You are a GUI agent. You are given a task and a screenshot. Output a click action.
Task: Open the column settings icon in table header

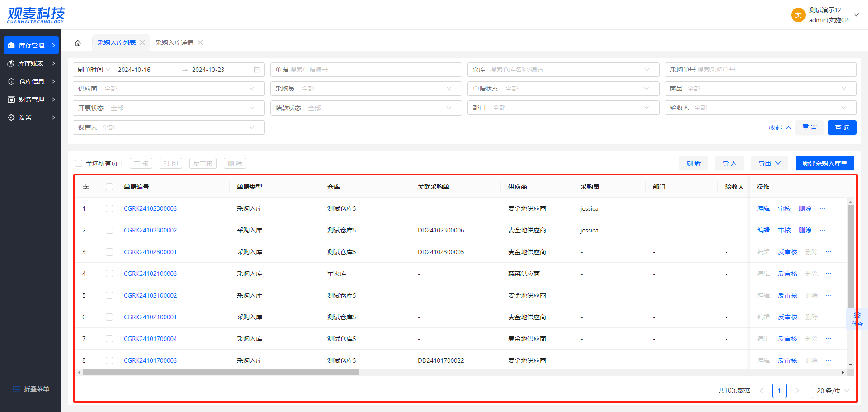pyautogui.click(x=86, y=187)
